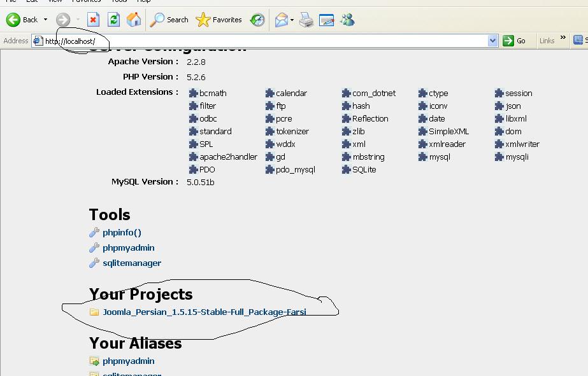This screenshot has height=376, width=588.
Task: Click the puzzle icon next to apache2handler
Action: click(x=193, y=157)
